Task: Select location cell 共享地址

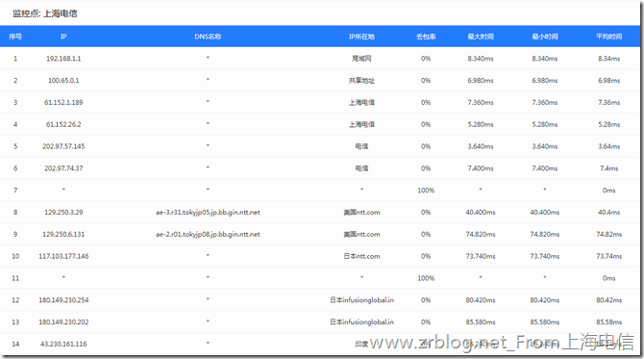Action: (361, 81)
